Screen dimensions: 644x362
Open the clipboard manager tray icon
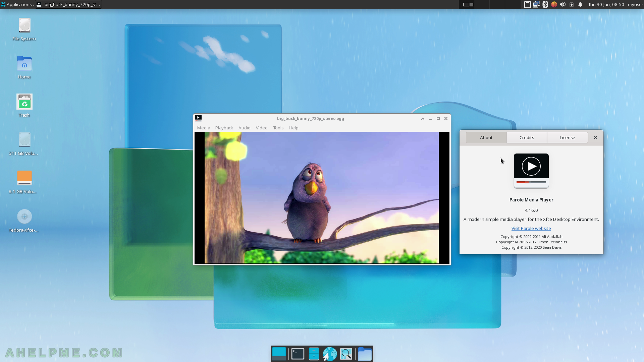coord(527,4)
